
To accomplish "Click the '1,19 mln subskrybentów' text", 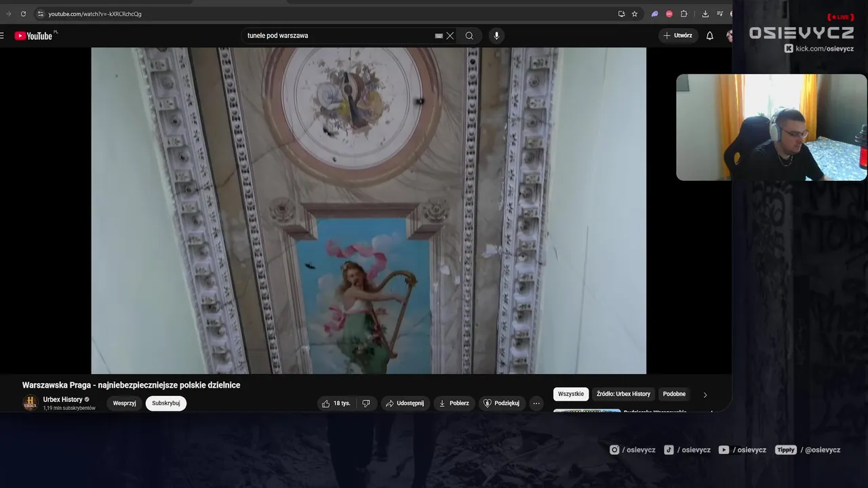I will (69, 408).
